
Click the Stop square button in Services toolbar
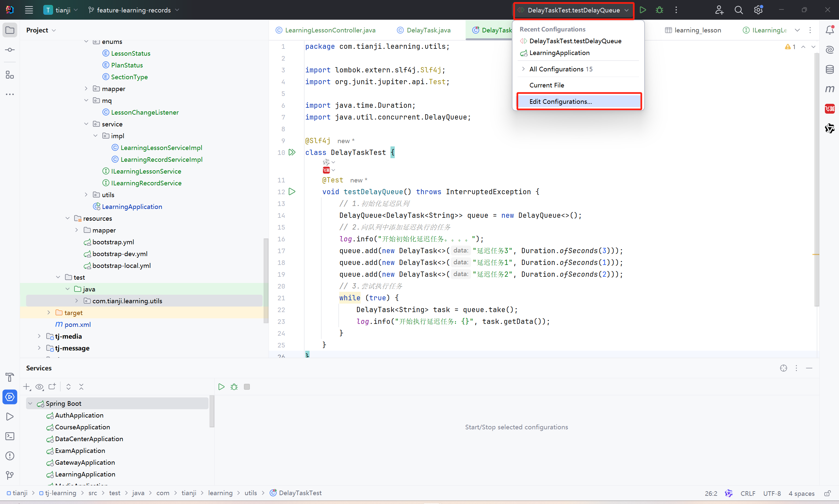(x=247, y=387)
